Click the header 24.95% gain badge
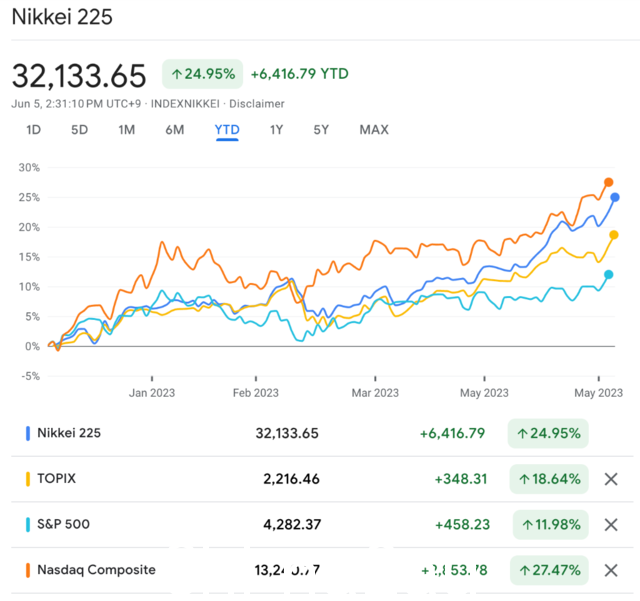The width and height of the screenshot is (640, 601). point(202,74)
